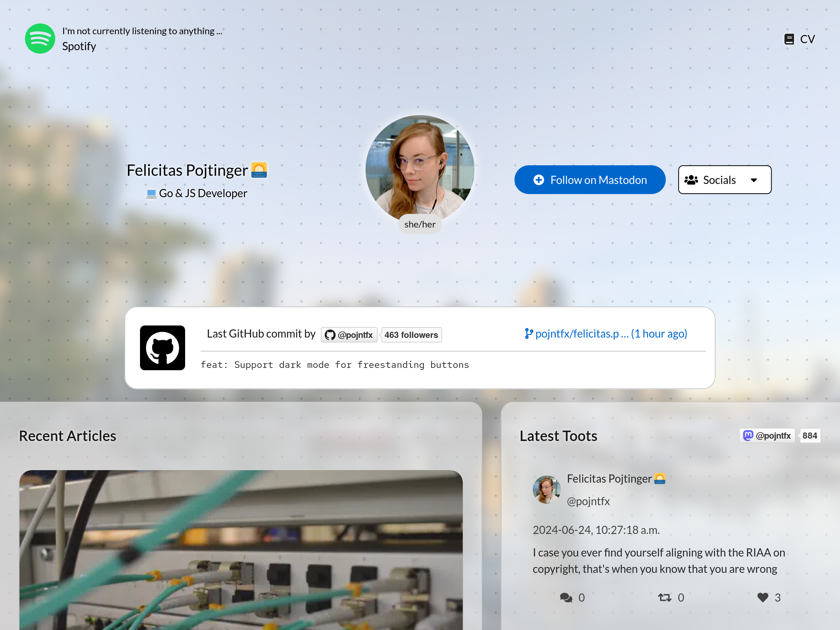Click the sunrise emoji in the toot author name
The image size is (840, 630).
click(x=660, y=478)
